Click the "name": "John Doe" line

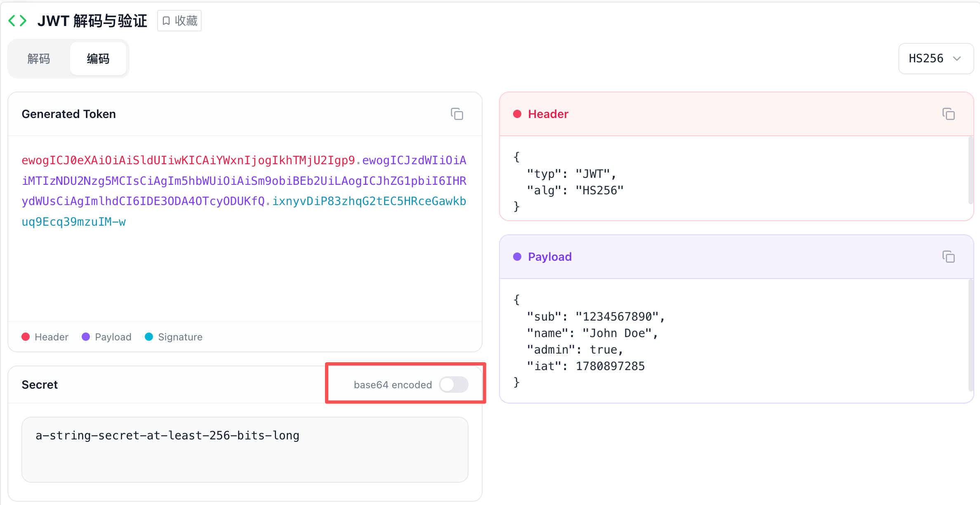[593, 333]
